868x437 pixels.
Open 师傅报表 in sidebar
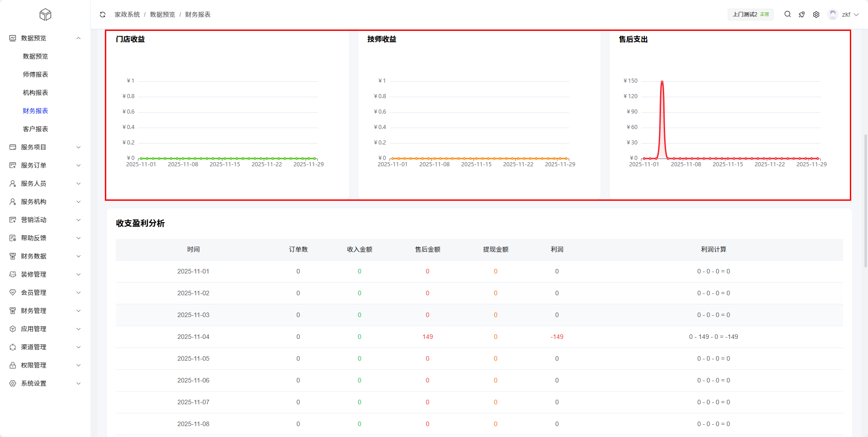pos(35,74)
